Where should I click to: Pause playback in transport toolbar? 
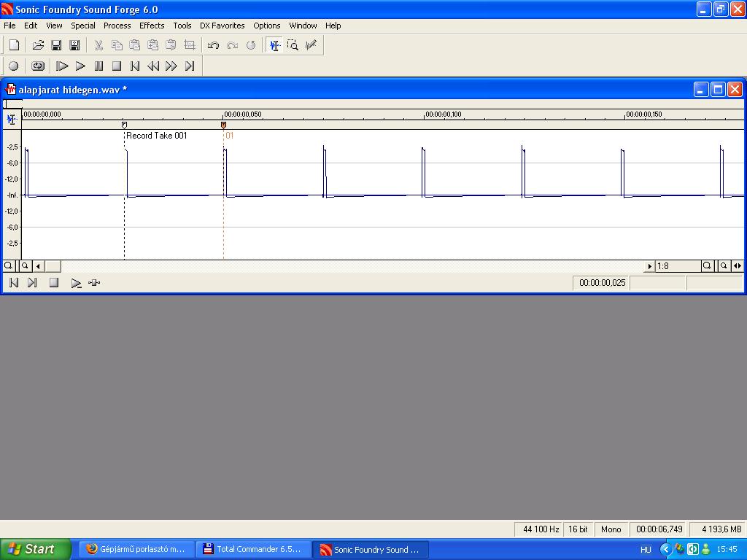tap(98, 66)
